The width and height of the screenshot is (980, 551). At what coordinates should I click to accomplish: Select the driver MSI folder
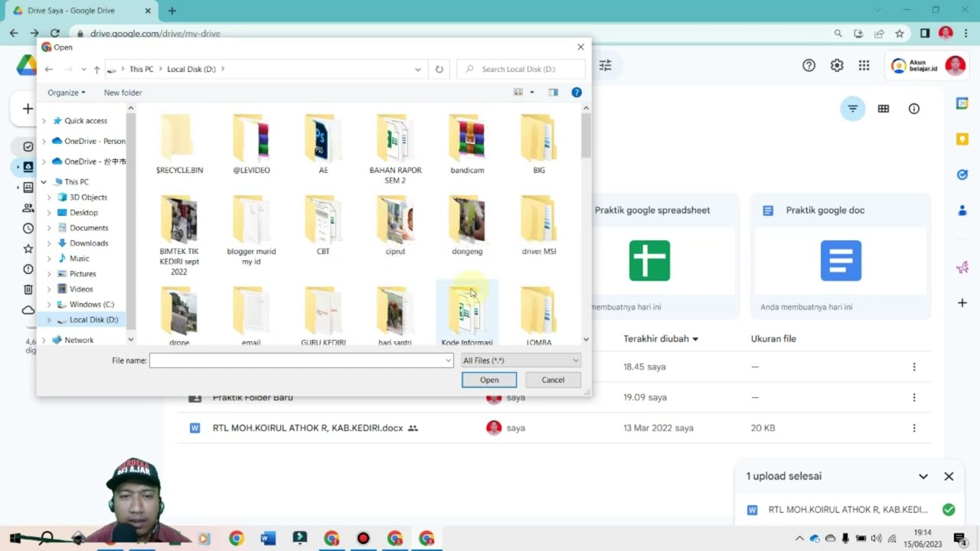(x=539, y=226)
